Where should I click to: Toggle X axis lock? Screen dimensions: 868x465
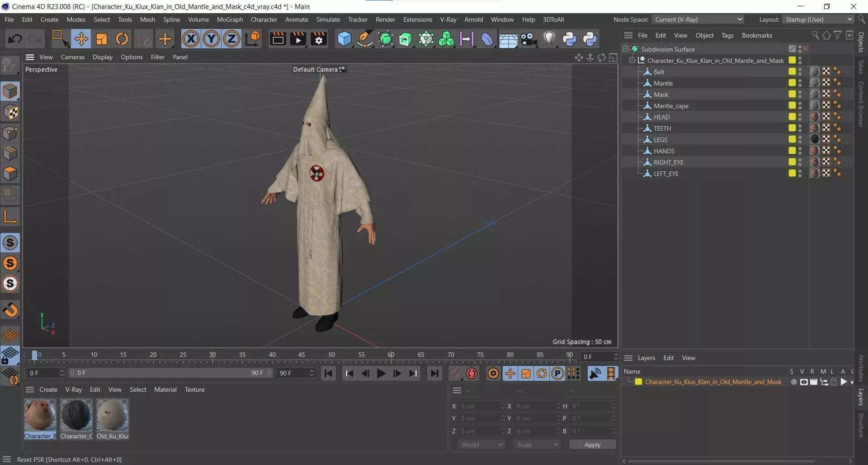pos(191,39)
